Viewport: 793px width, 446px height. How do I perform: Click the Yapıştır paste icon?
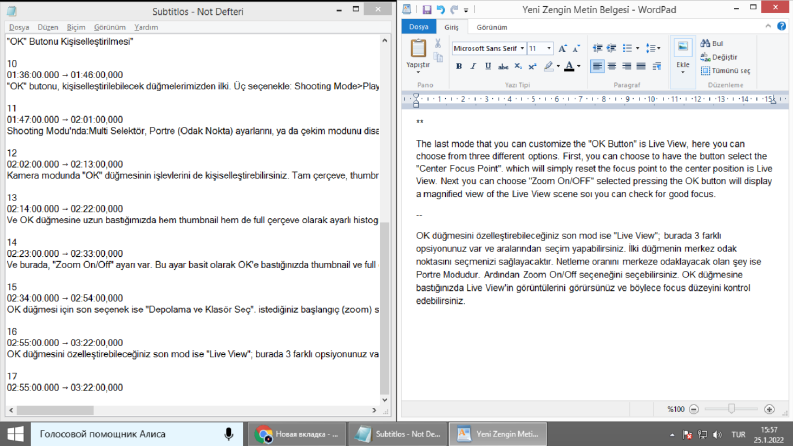click(418, 49)
